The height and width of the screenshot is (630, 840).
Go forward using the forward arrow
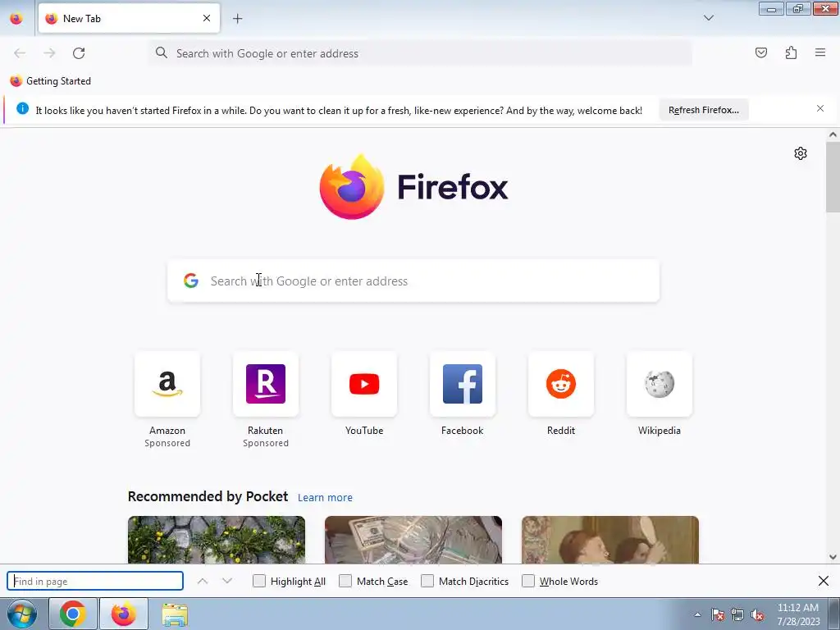[49, 53]
